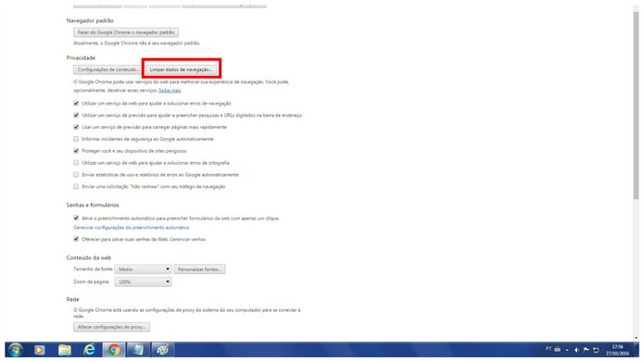Open Internet Explorer from the taskbar

(x=89, y=350)
